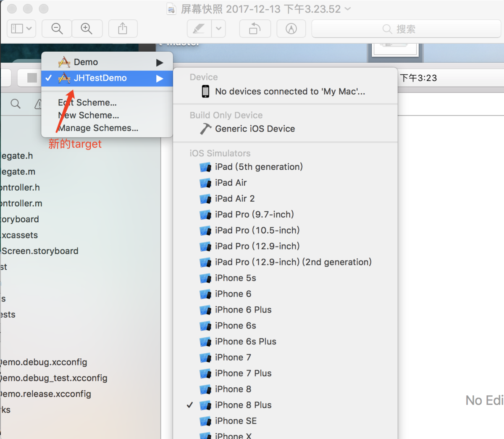Choose the iPhone 6 simulator
Image resolution: width=504 pixels, height=439 pixels.
(x=285, y=294)
